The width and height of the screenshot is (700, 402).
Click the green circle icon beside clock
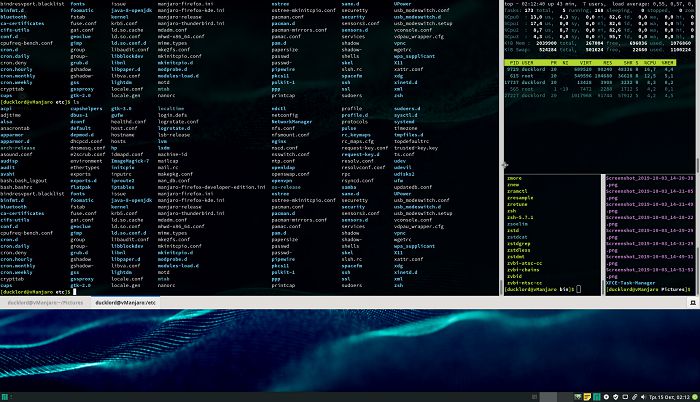pos(695,397)
